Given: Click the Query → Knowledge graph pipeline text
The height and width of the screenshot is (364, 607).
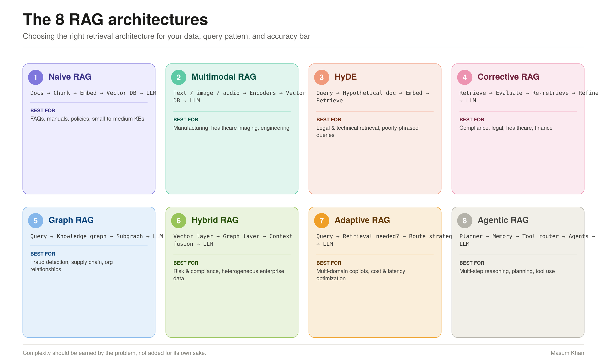Looking at the screenshot, I should (96, 236).
